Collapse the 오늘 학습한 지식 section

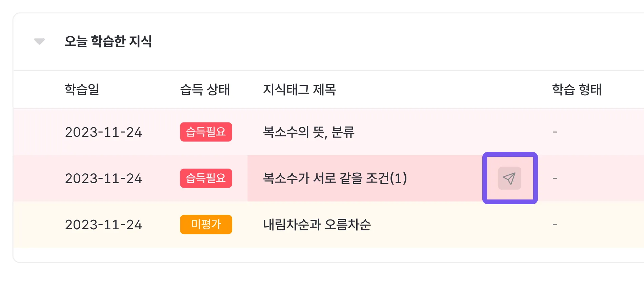(x=39, y=41)
